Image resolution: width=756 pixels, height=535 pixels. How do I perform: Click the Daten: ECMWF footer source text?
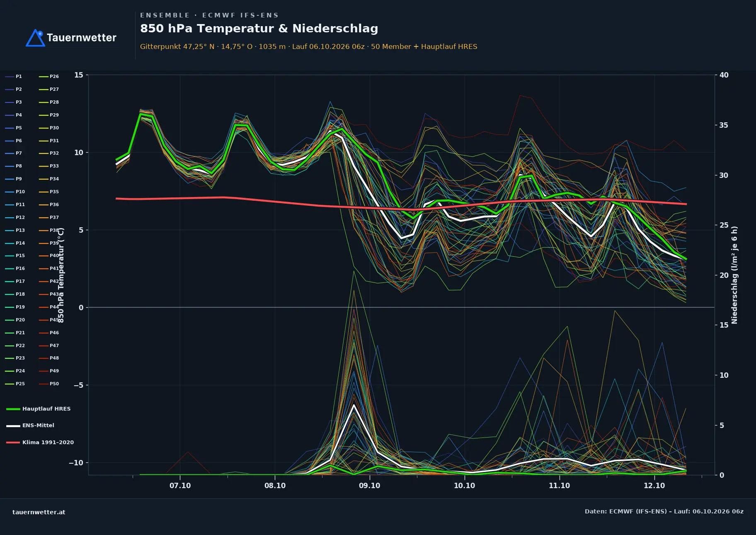(x=664, y=511)
